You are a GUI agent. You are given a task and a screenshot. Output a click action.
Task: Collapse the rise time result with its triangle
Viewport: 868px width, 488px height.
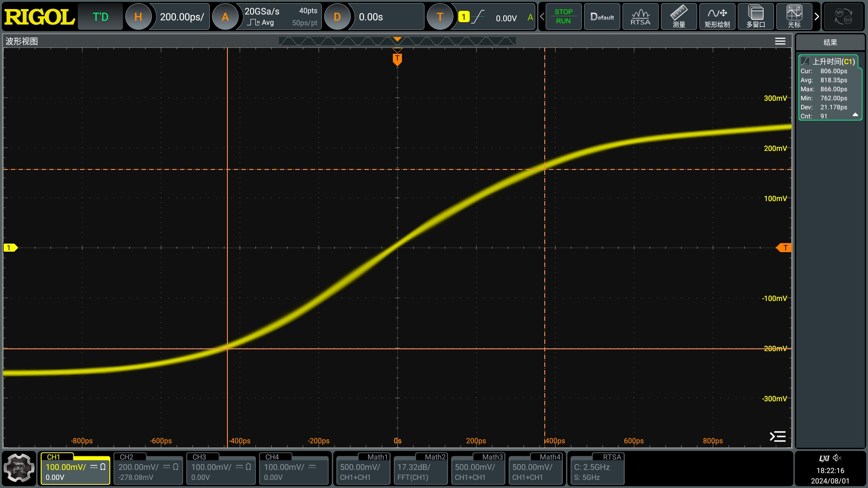pyautogui.click(x=856, y=115)
